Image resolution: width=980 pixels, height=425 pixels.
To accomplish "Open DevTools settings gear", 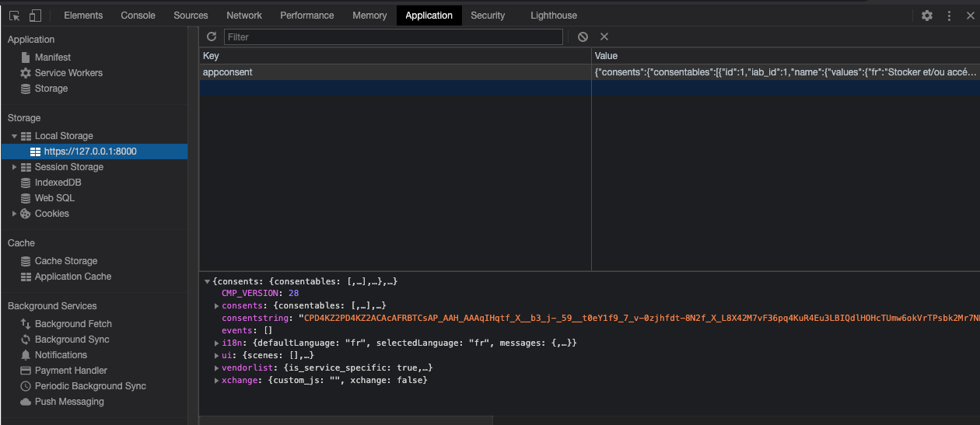I will [926, 16].
